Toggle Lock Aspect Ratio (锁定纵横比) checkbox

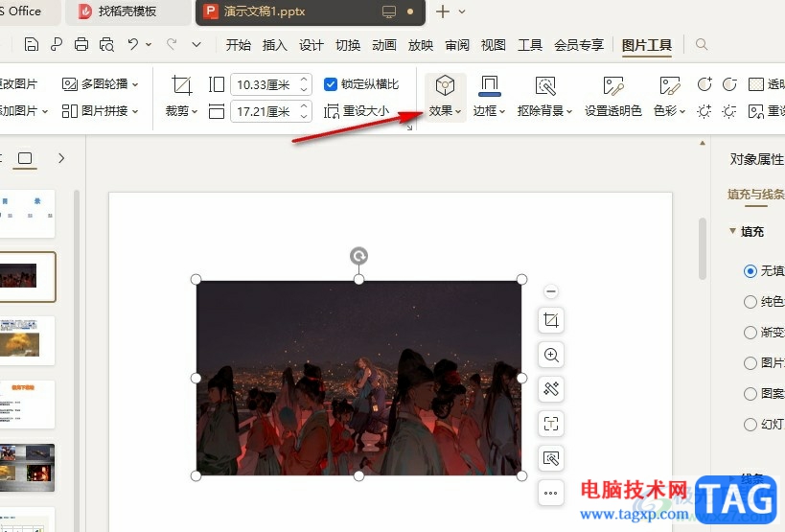click(x=331, y=84)
